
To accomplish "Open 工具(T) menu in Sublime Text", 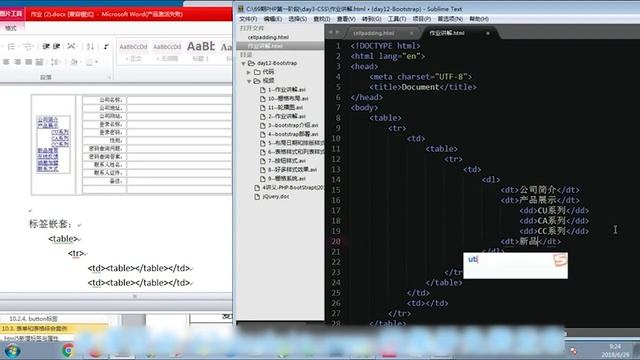I will click(397, 19).
